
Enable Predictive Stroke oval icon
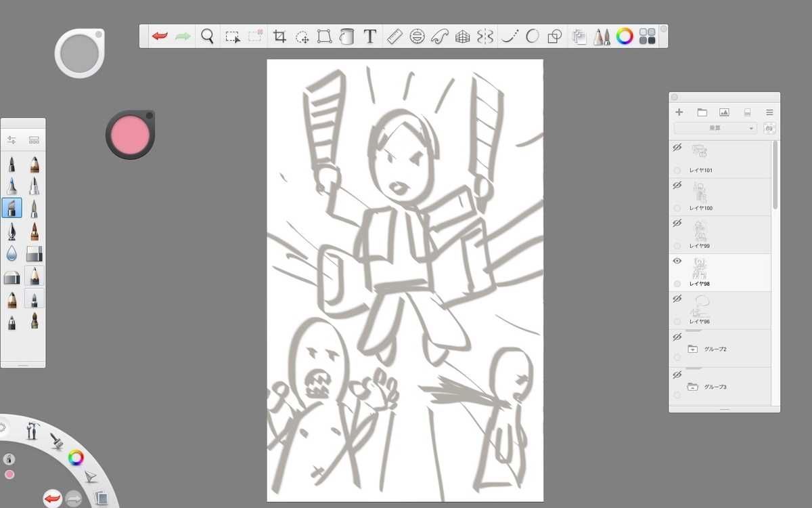[x=533, y=37]
